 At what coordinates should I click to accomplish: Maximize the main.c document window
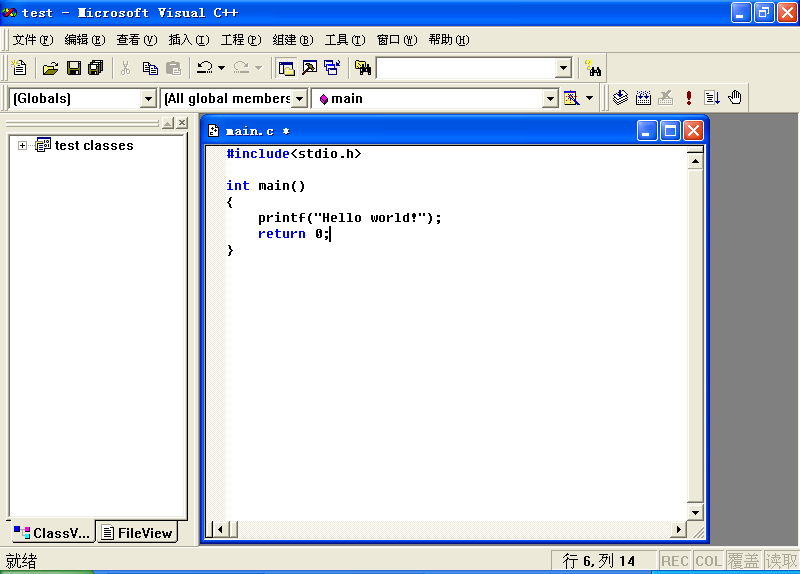(x=670, y=131)
